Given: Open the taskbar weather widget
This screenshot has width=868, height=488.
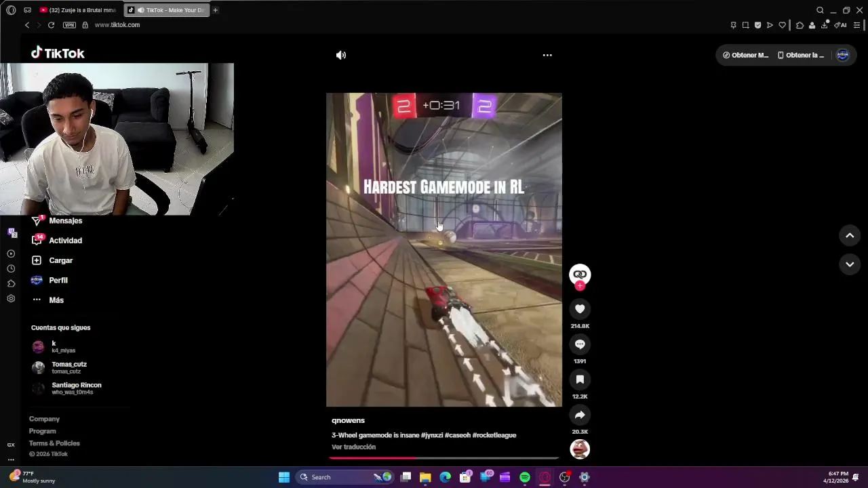Looking at the screenshot, I should click(x=33, y=477).
